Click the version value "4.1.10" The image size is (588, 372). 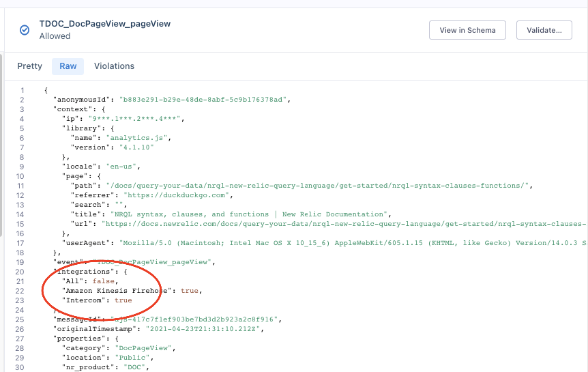pos(137,147)
